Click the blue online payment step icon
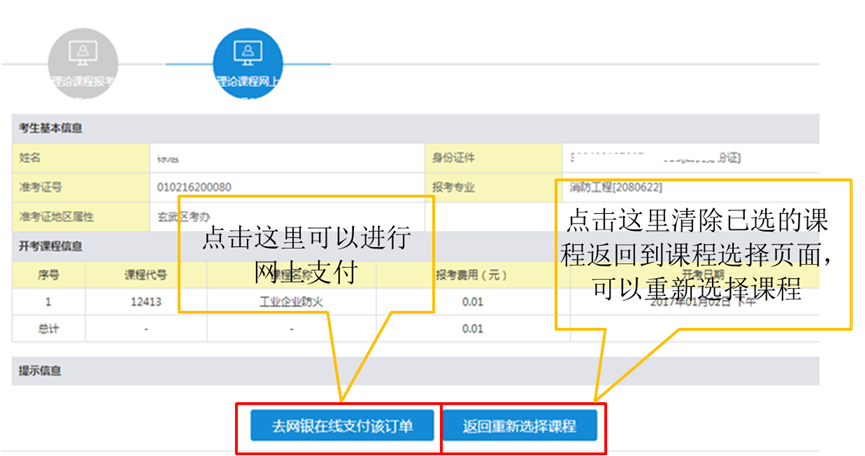 (247, 50)
